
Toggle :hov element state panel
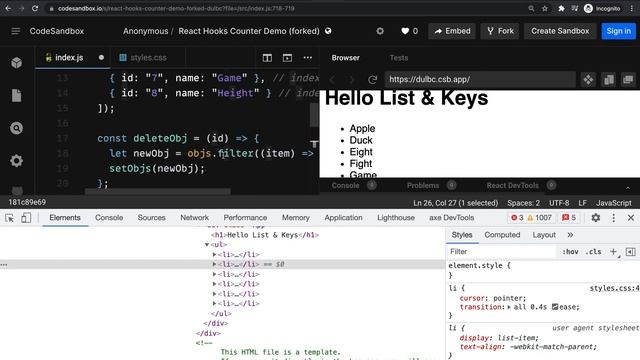[570, 252]
